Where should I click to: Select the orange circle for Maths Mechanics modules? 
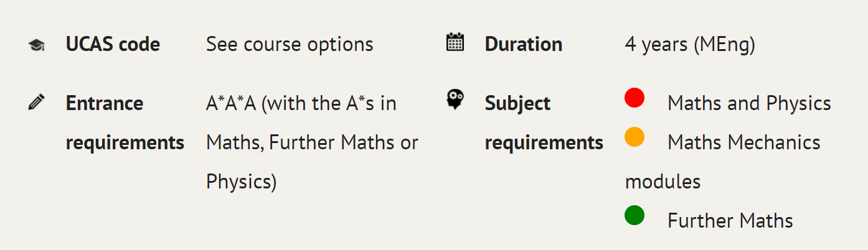click(x=634, y=137)
